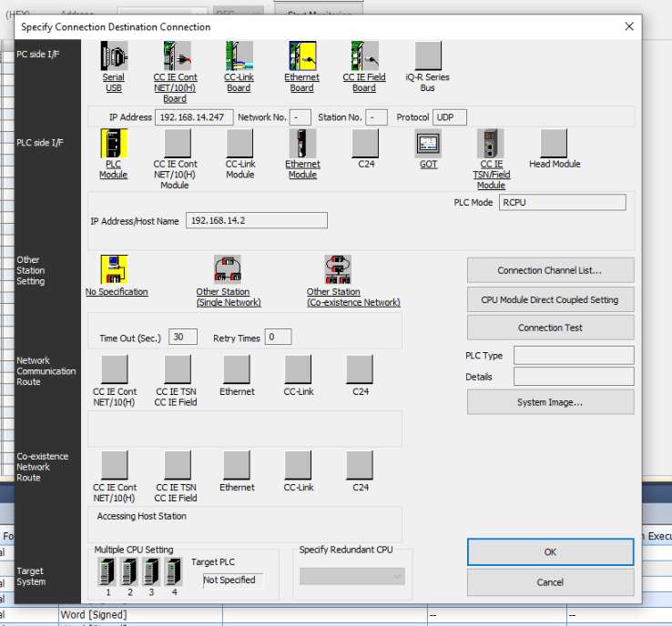
Task: Open the System Image dialog
Action: pos(550,402)
